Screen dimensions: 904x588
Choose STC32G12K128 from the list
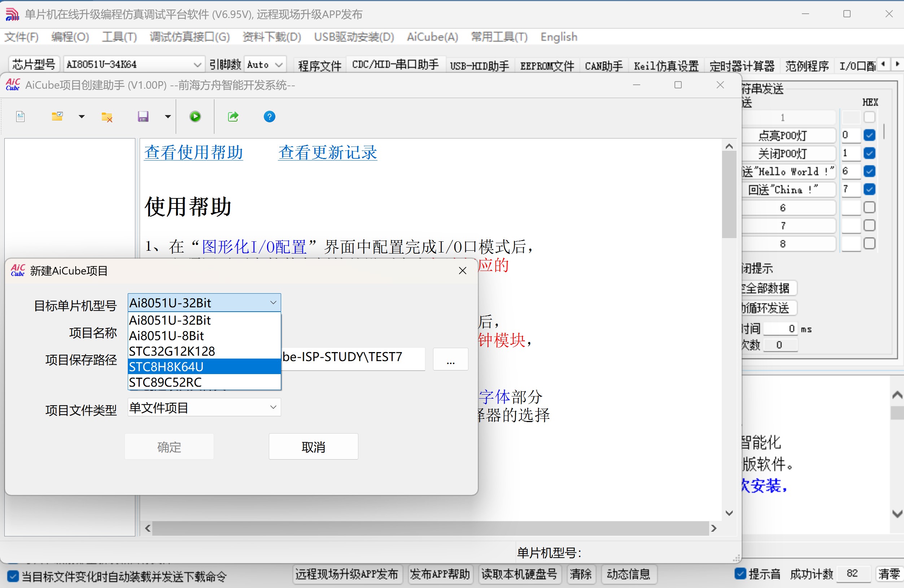[x=204, y=351]
